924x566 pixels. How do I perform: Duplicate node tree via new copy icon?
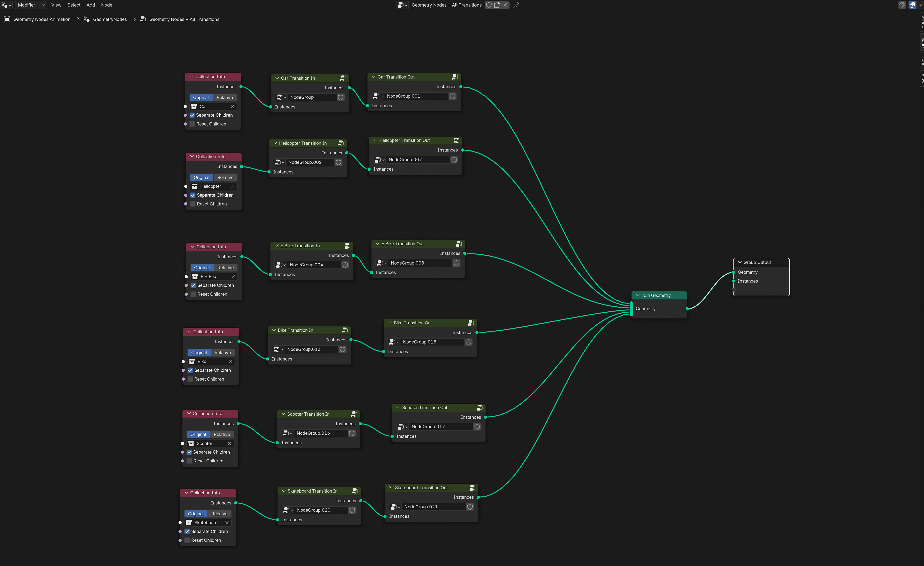click(x=497, y=5)
